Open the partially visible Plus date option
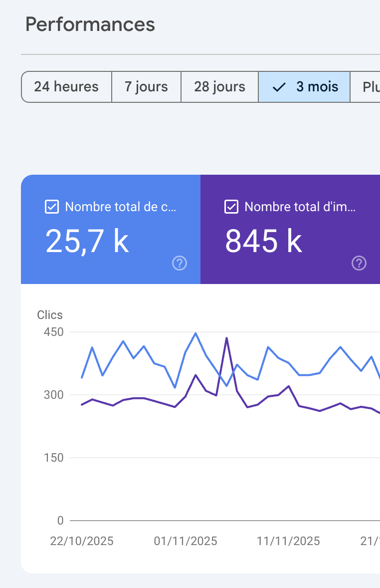The height and width of the screenshot is (588, 380). click(x=366, y=87)
